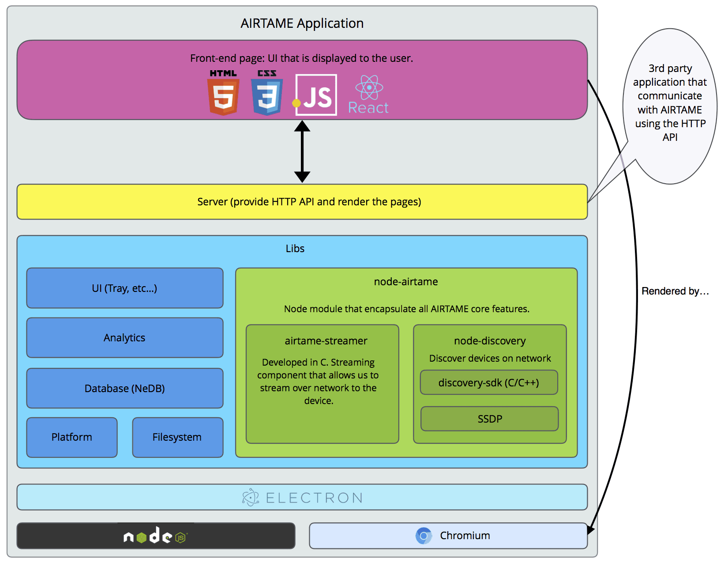The width and height of the screenshot is (728, 563).
Task: Click the Libs heading
Action: point(295,249)
